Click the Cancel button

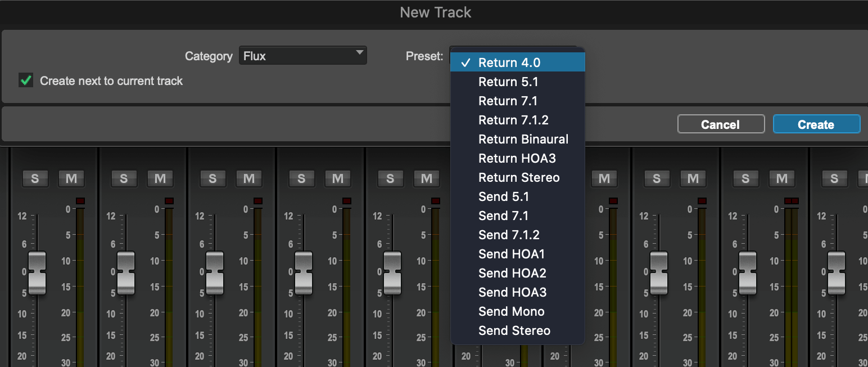tap(721, 124)
